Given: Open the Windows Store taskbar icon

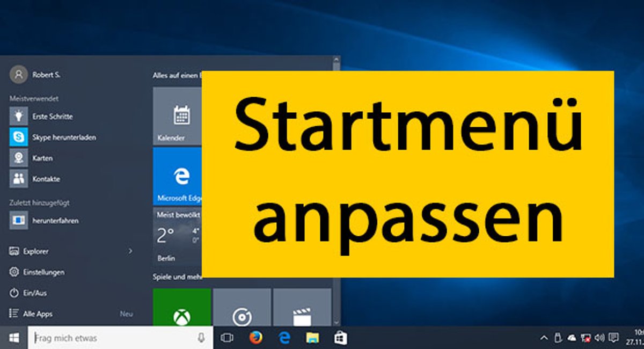Looking at the screenshot, I should point(340,338).
